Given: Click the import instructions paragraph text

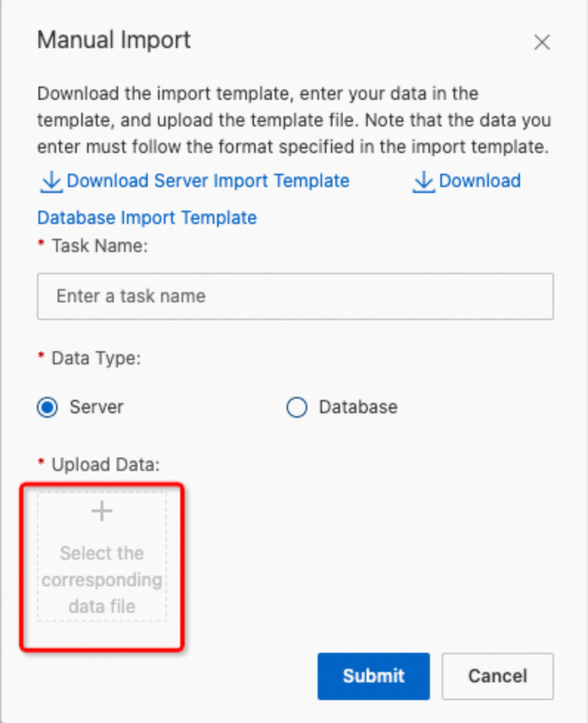Looking at the screenshot, I should pos(293,120).
